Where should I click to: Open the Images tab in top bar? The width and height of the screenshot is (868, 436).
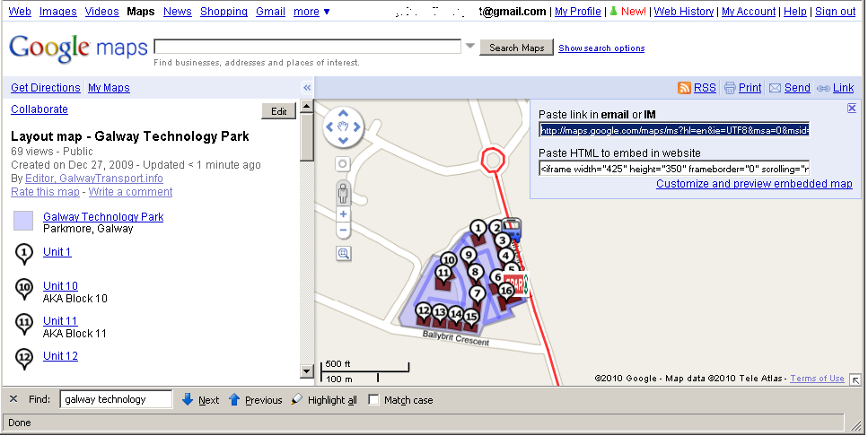58,11
